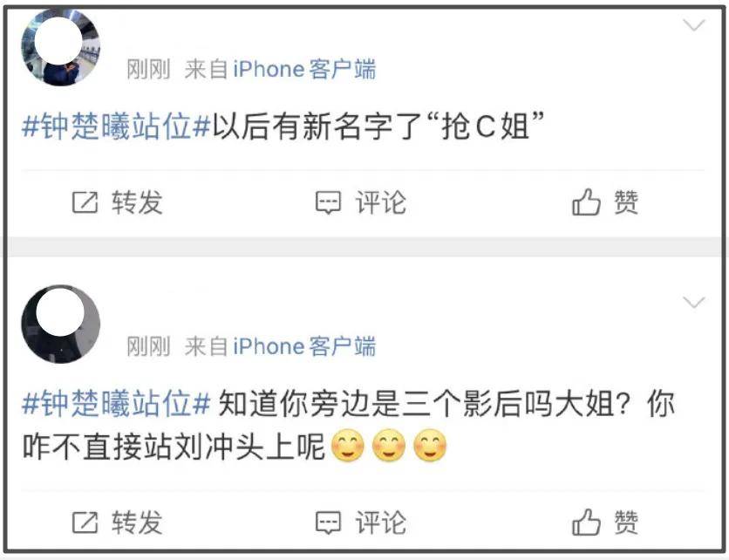The height and width of the screenshot is (560, 729).
Task: Open first poster's profile avatar
Action: [61, 47]
